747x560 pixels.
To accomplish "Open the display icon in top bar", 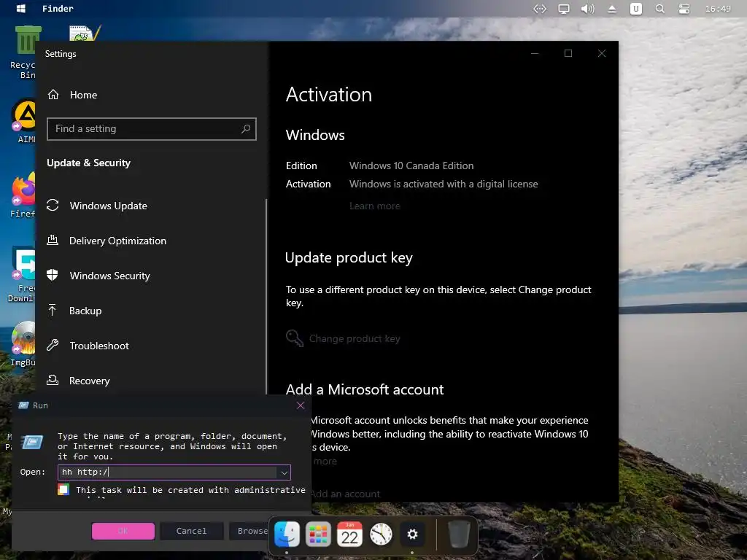I will click(x=564, y=9).
